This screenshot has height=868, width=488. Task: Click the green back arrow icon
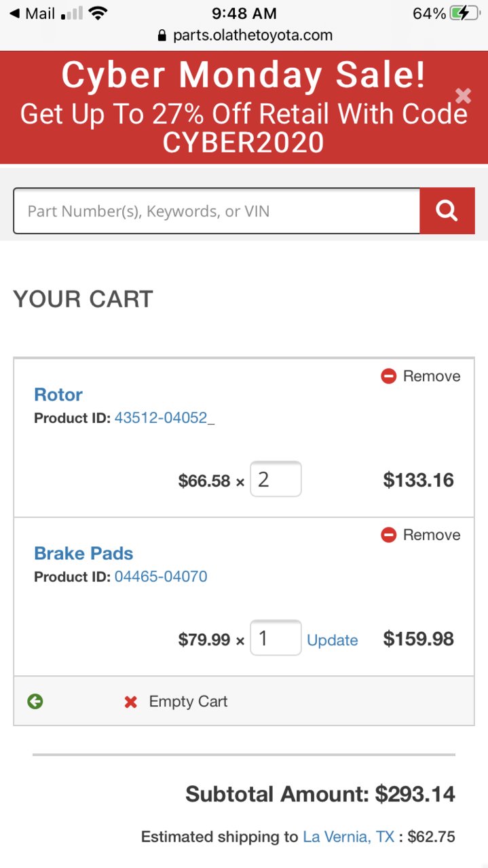click(x=35, y=702)
